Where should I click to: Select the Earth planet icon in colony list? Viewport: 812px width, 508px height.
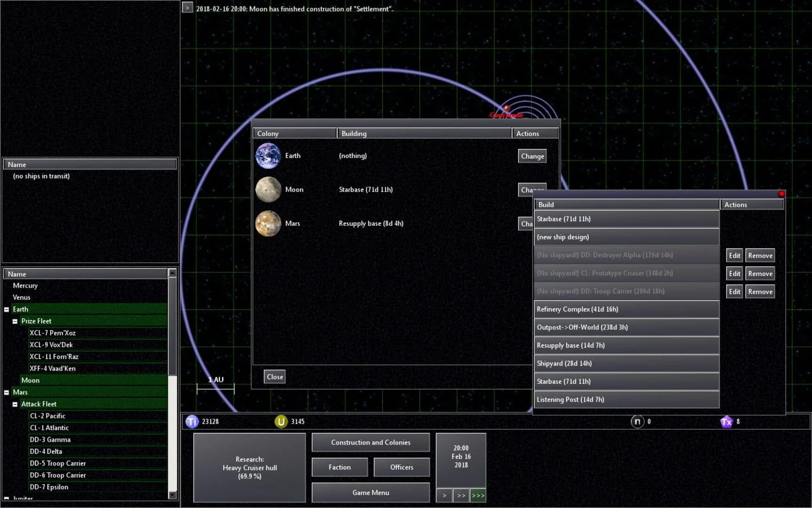pyautogui.click(x=268, y=156)
